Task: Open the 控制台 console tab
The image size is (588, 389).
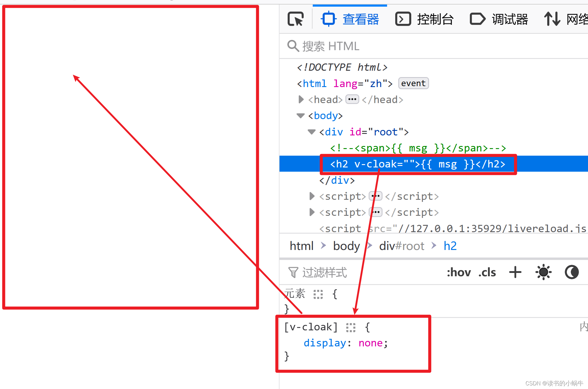Action: pos(425,19)
